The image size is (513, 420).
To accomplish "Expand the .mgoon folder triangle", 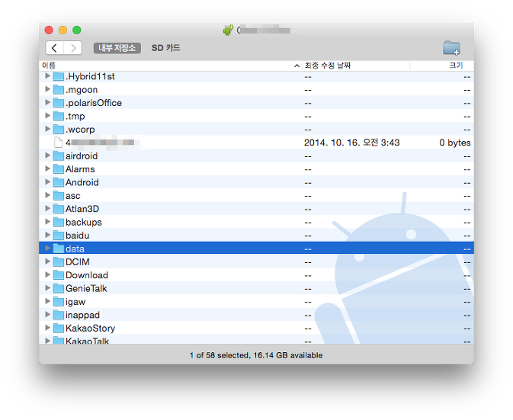I will click(47, 89).
